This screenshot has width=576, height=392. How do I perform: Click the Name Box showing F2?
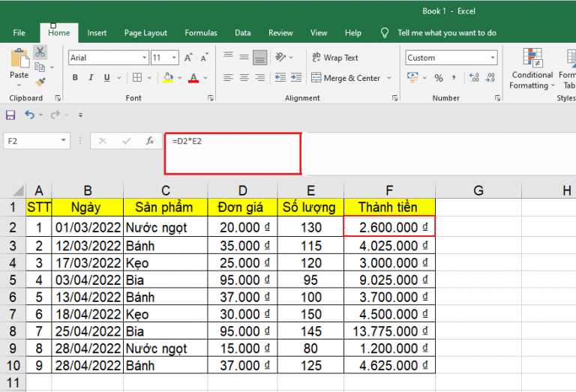[x=31, y=141]
